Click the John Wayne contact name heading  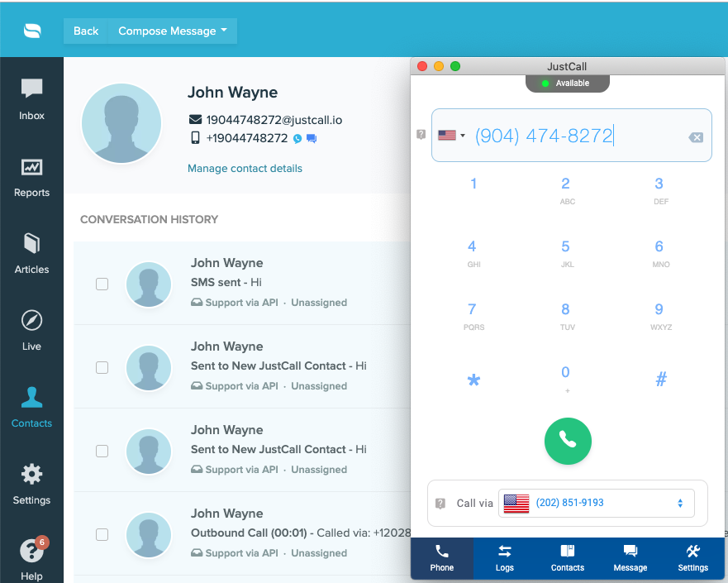tap(232, 93)
